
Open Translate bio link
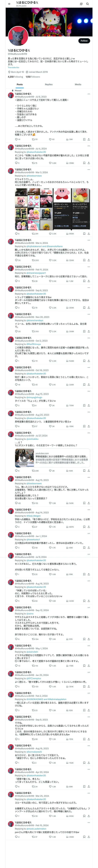pos(14,67)
